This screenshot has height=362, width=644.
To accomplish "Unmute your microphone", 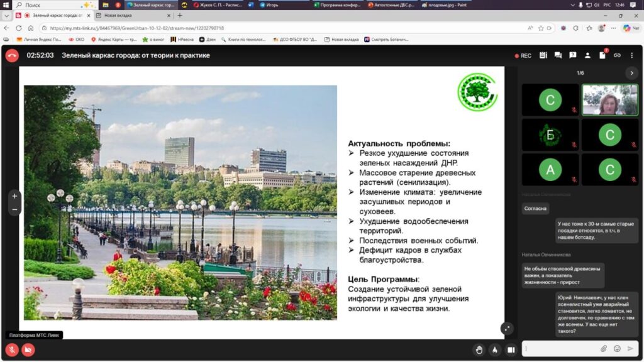I will click(12, 350).
